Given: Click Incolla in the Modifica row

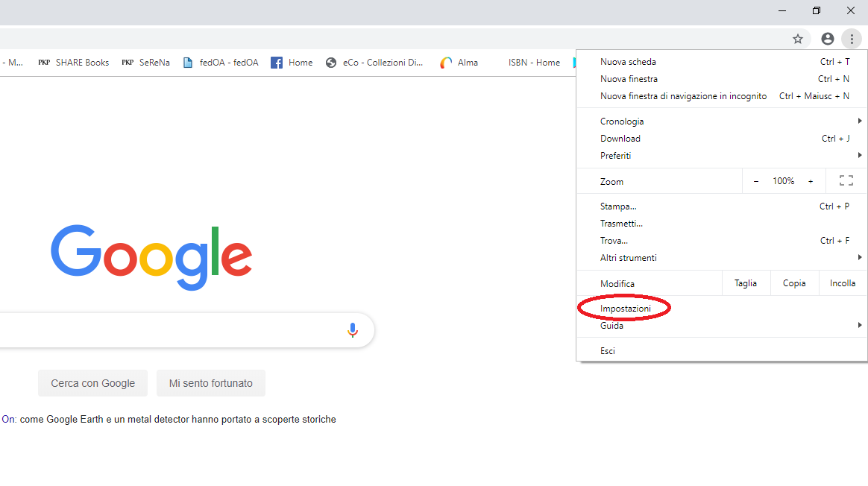Looking at the screenshot, I should tap(843, 283).
